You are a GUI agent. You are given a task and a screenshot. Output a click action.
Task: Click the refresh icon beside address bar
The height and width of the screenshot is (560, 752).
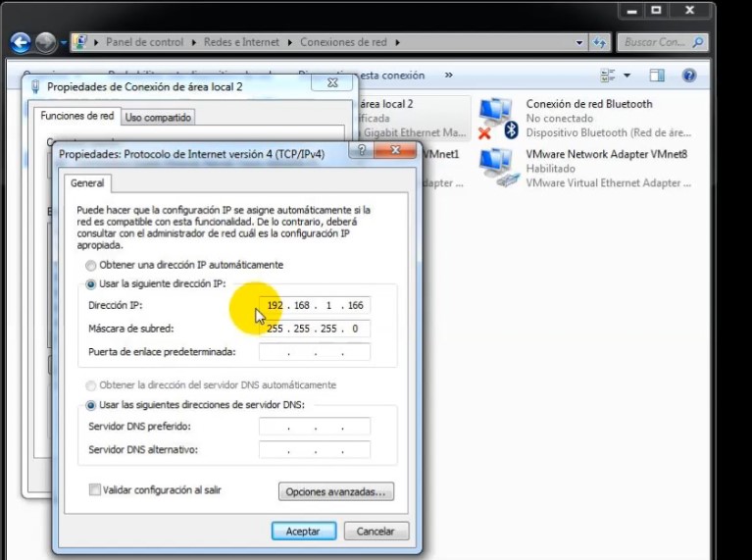tap(599, 43)
